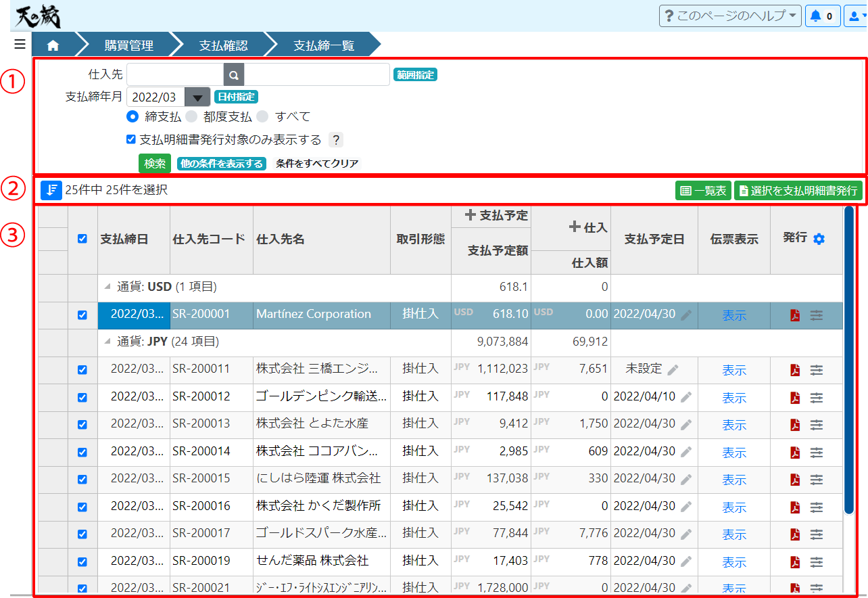
Task: Open PDF icon for Martínez Corporation row
Action: 795,315
